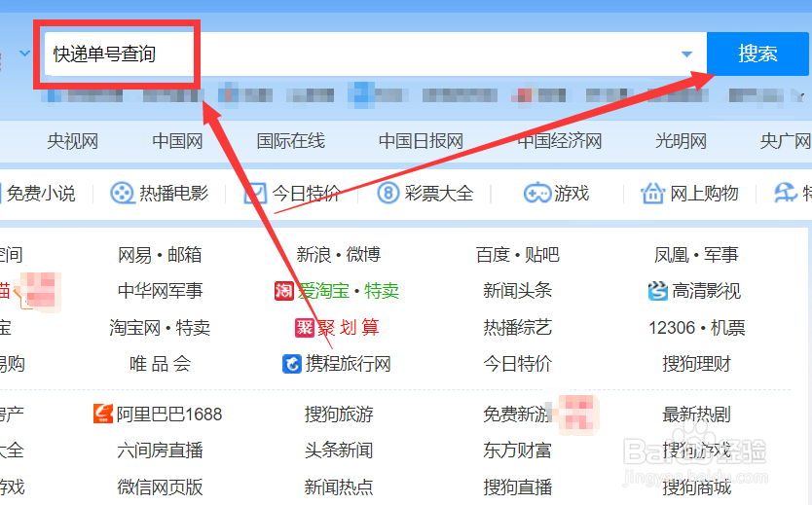
Task: Open 网易·邮箱 link
Action: point(160,255)
